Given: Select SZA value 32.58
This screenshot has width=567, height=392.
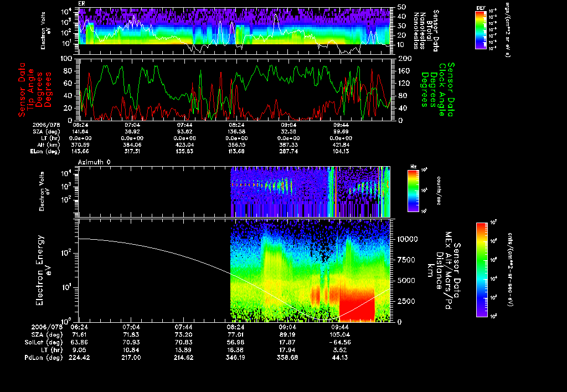Looking at the screenshot, I should (288, 132).
